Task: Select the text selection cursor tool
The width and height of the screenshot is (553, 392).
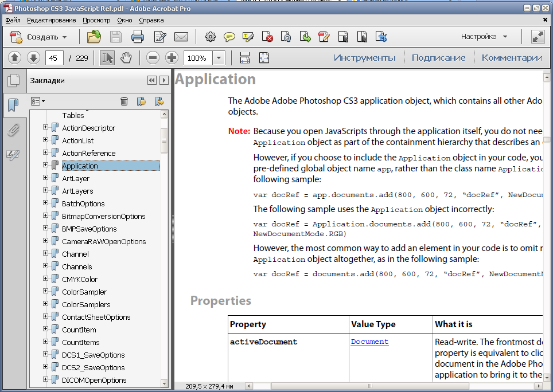Action: tap(107, 58)
